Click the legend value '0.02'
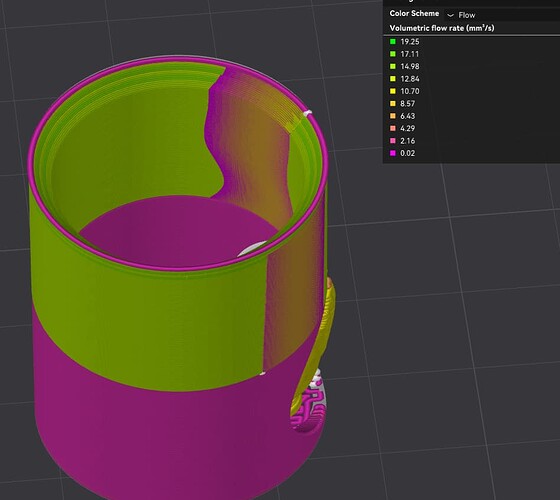The image size is (560, 500). point(408,153)
